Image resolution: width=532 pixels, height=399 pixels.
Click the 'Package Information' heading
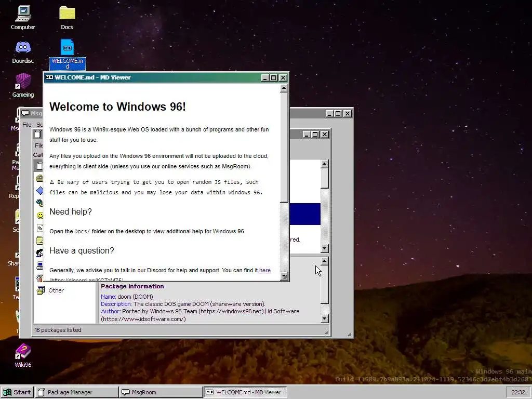tap(132, 286)
